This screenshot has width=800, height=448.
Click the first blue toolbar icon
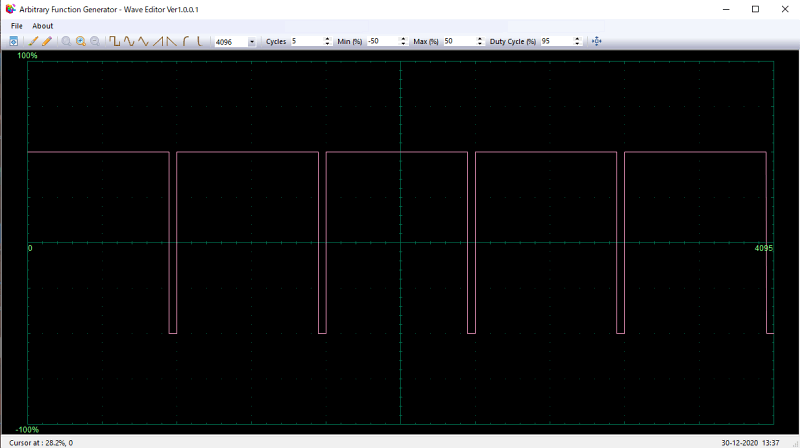[x=13, y=41]
